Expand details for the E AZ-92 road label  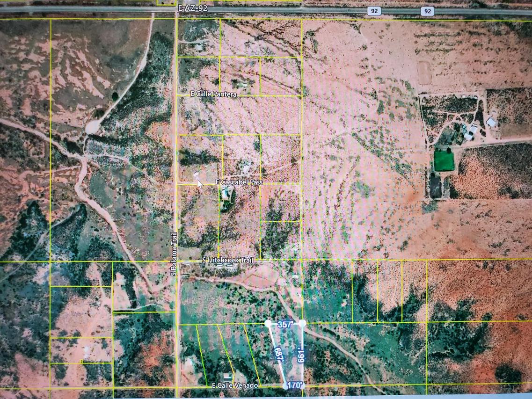[x=193, y=8]
